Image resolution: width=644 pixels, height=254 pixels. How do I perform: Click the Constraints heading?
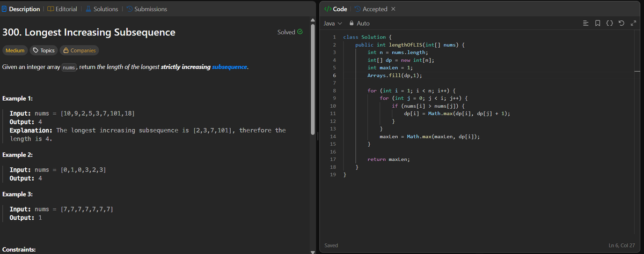tap(20, 250)
